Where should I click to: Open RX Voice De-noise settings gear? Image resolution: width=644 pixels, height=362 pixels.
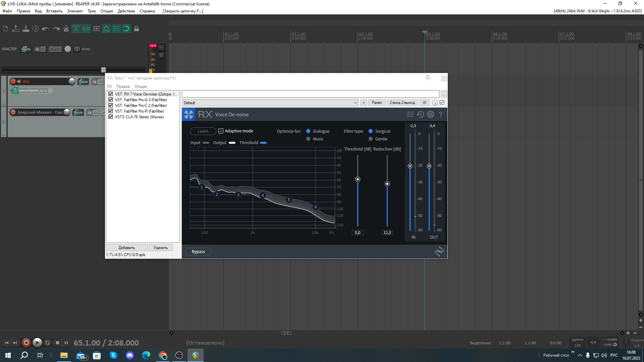pyautogui.click(x=431, y=115)
